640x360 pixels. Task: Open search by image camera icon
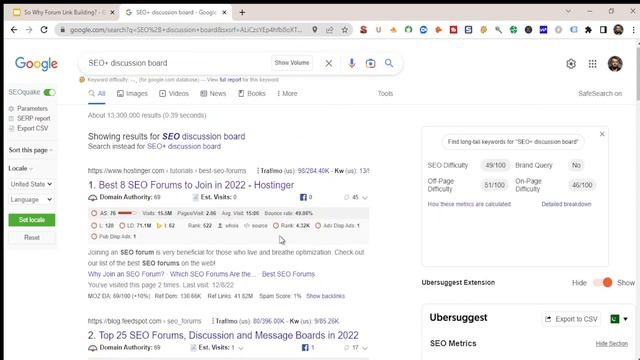pyautogui.click(x=370, y=63)
